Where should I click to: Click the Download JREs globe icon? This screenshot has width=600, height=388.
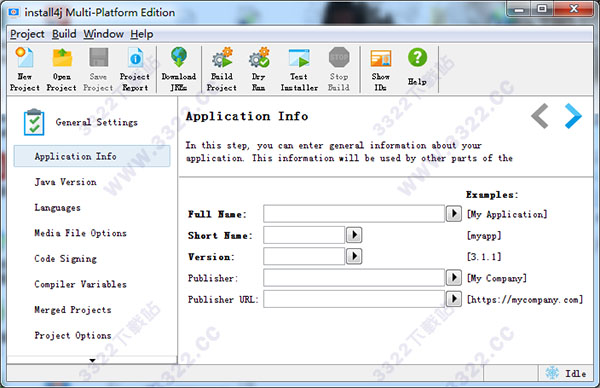click(179, 57)
